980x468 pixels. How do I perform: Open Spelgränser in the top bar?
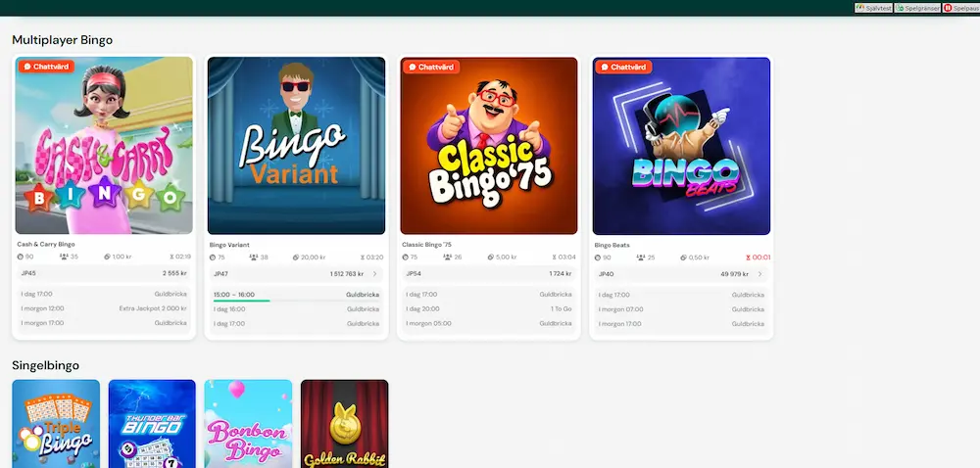917,8
